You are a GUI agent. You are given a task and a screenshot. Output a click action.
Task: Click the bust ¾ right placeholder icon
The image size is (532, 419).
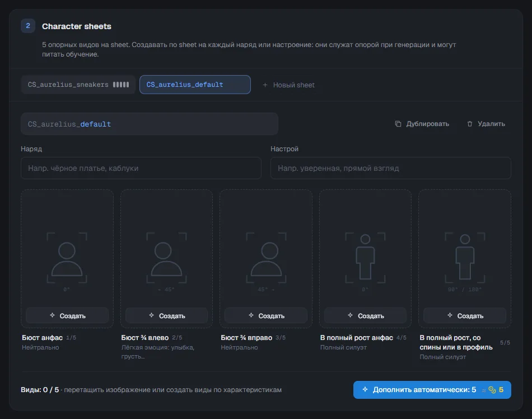point(266,258)
